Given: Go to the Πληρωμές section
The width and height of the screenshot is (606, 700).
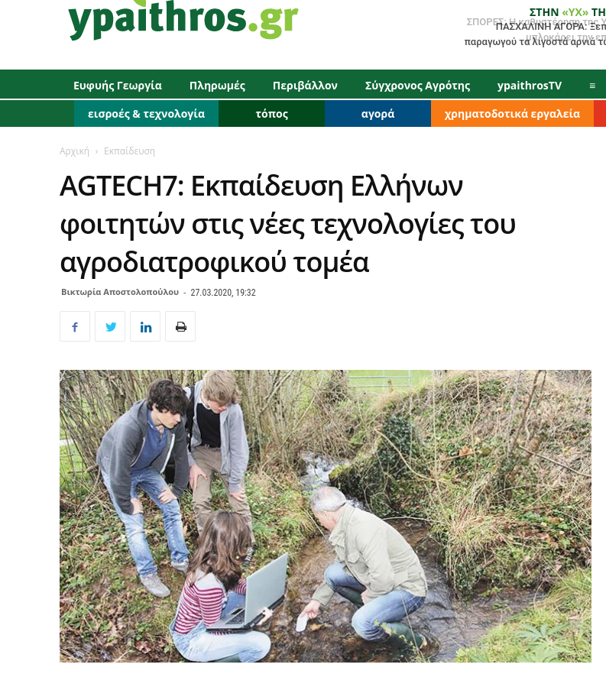Looking at the screenshot, I should 218,86.
